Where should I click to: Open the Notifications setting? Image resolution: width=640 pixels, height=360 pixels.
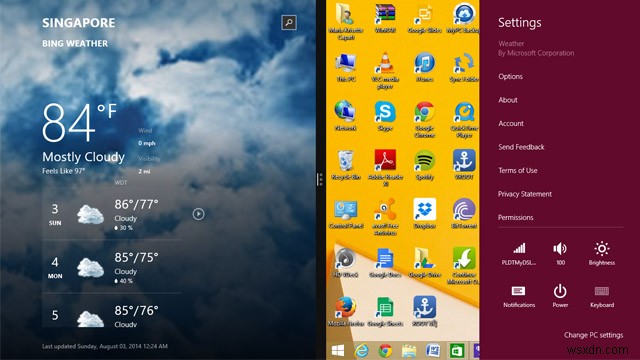(x=519, y=296)
